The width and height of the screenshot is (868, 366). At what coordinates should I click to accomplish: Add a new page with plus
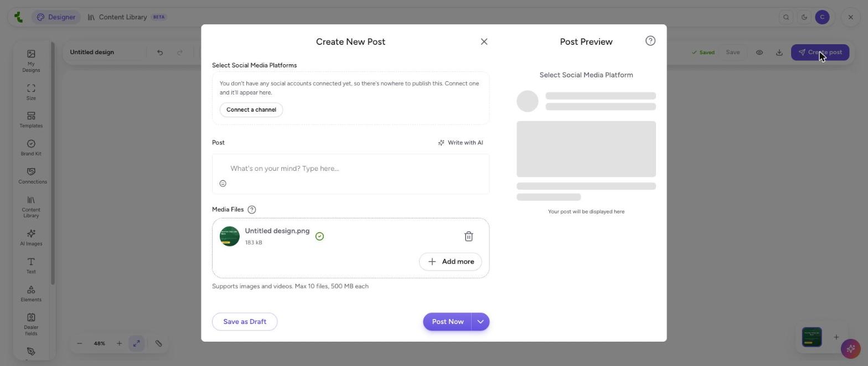pyautogui.click(x=836, y=337)
